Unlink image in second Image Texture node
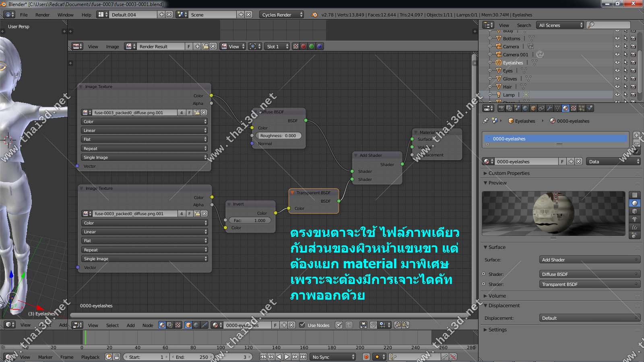Image resolution: width=644 pixels, height=362 pixels. click(204, 214)
